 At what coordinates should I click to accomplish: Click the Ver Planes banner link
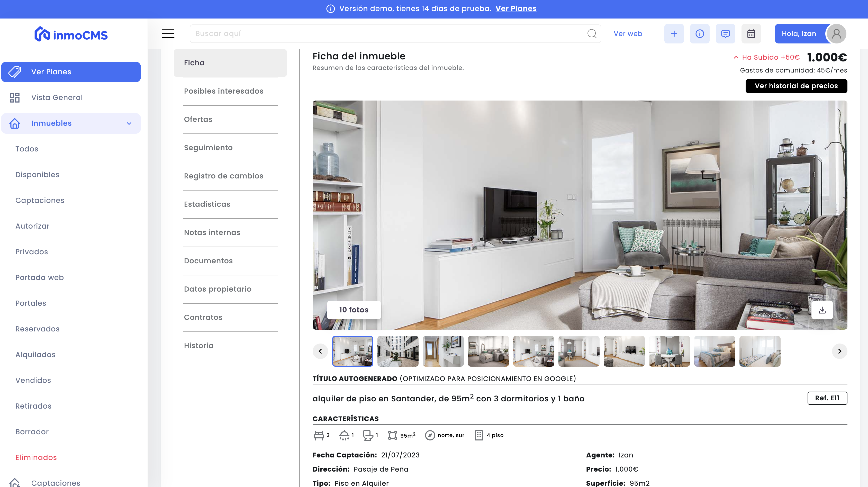tap(516, 9)
